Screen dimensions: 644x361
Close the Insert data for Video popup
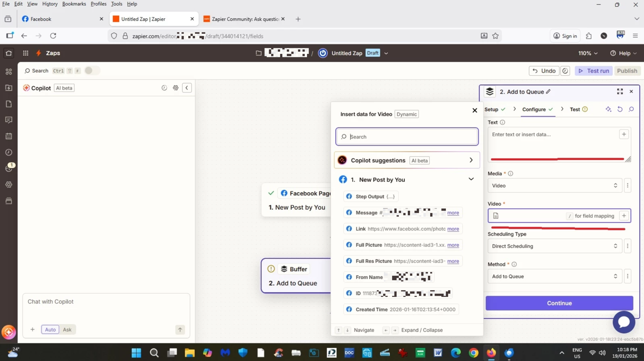coord(475,110)
